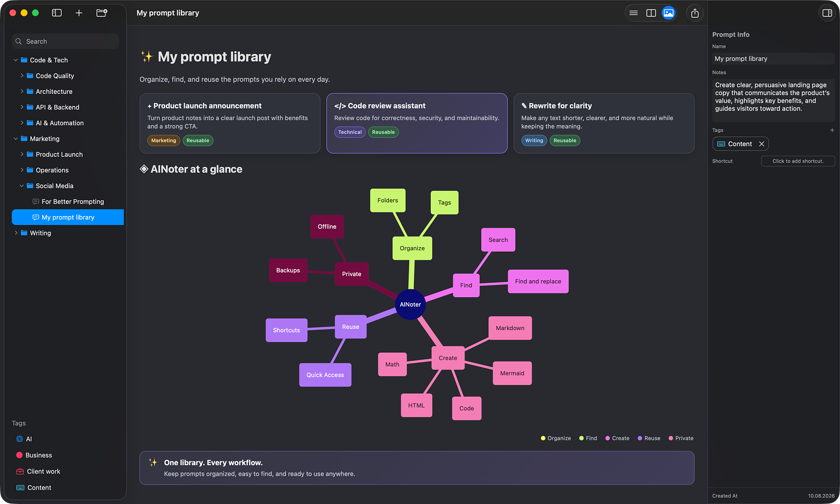Switch to the list view mode icon
Viewport: 840px width, 504px height.
(x=634, y=13)
